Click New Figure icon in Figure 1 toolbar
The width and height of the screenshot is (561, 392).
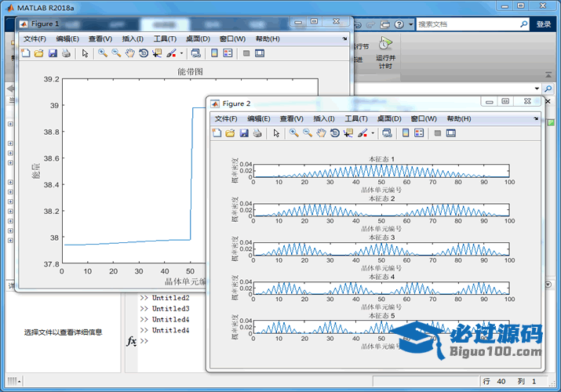point(25,53)
